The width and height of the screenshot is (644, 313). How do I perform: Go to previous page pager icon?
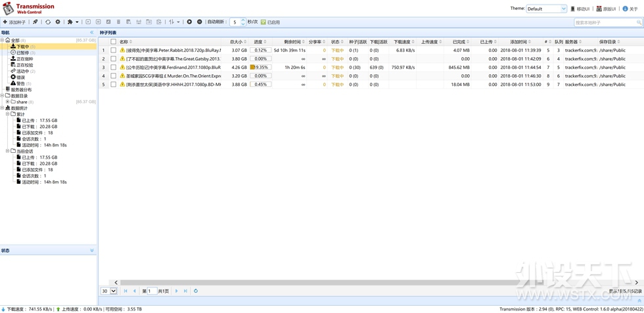134,291
